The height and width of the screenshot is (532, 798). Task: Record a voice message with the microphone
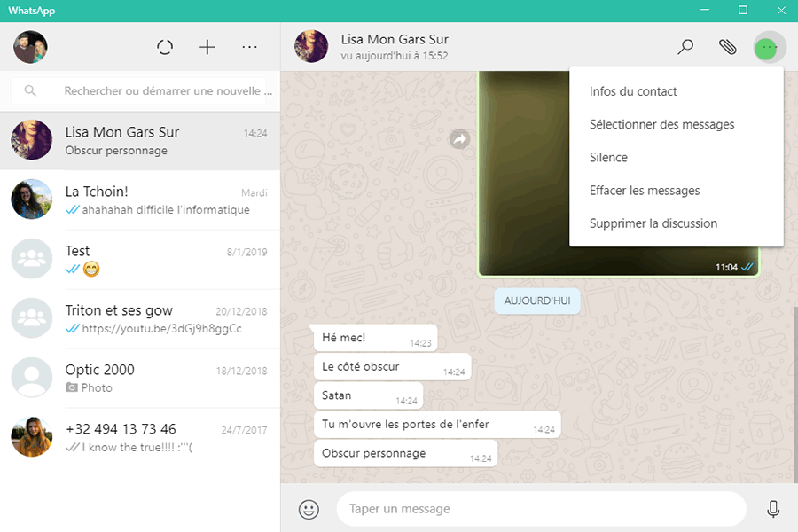pyautogui.click(x=773, y=509)
